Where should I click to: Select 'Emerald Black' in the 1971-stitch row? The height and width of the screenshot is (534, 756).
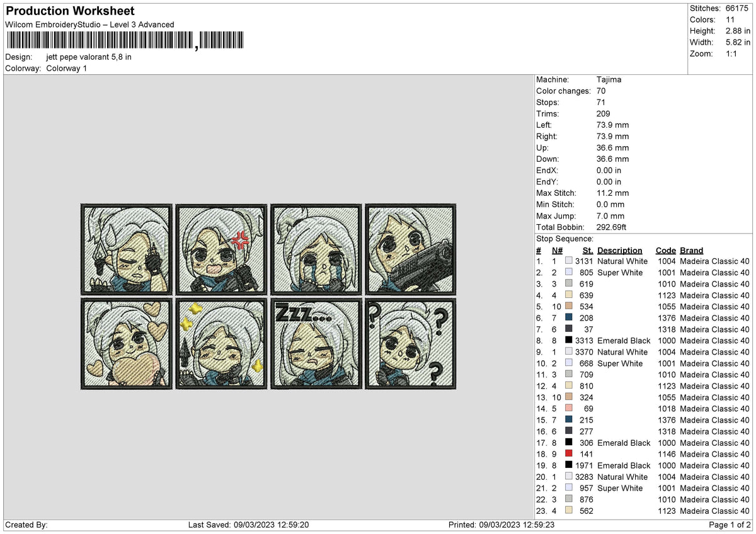click(624, 465)
